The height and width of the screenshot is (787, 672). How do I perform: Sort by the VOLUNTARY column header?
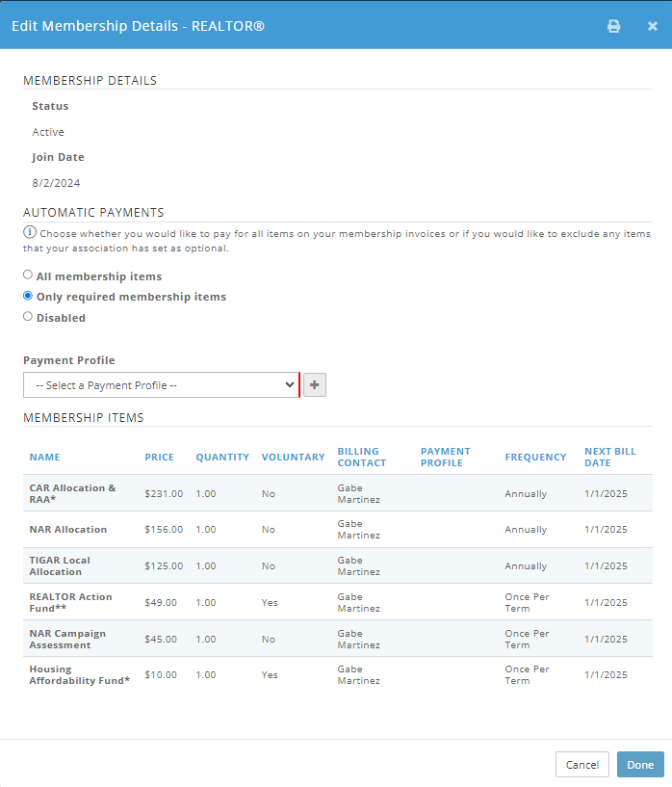coord(294,458)
